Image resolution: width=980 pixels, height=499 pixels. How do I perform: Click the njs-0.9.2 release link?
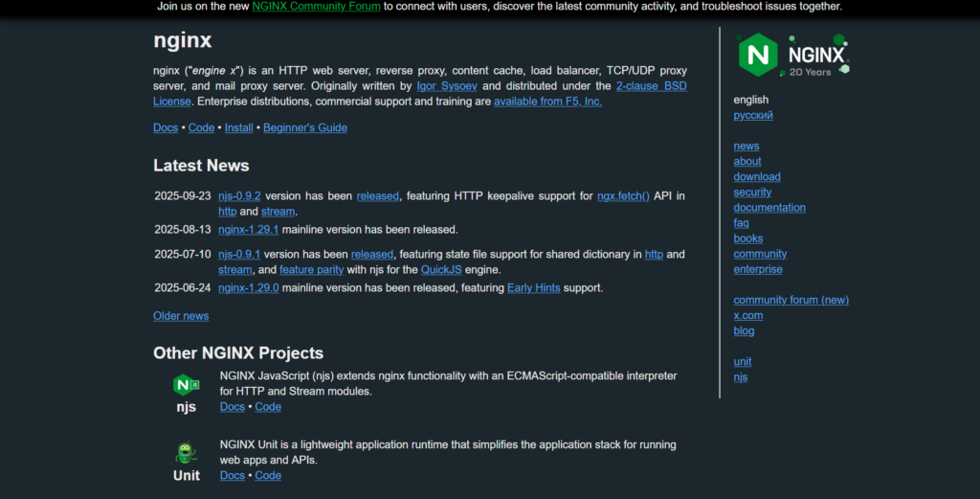coord(239,196)
